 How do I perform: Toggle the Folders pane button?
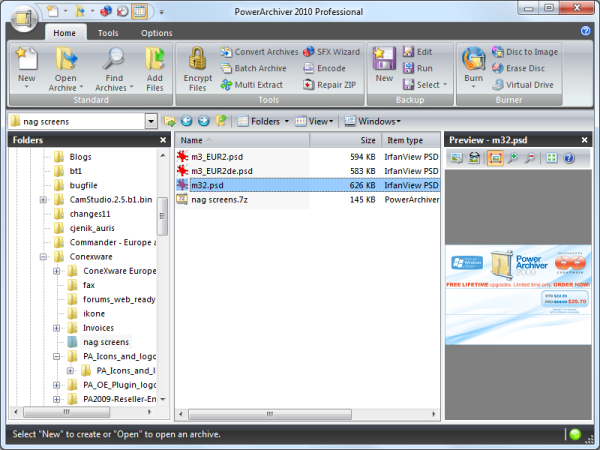click(x=262, y=121)
